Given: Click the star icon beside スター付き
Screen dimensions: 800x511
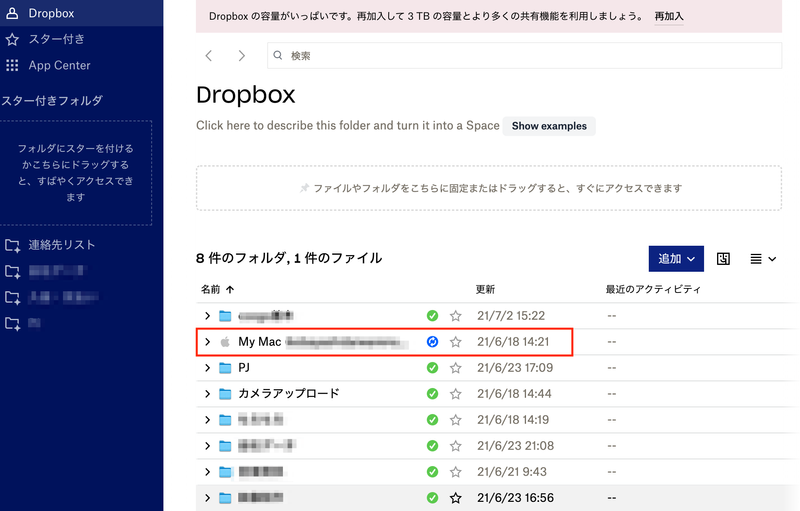Looking at the screenshot, I should click(x=12, y=39).
